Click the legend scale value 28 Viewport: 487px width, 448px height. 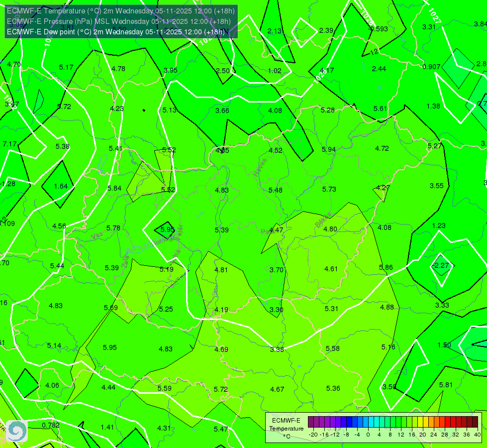(444, 435)
